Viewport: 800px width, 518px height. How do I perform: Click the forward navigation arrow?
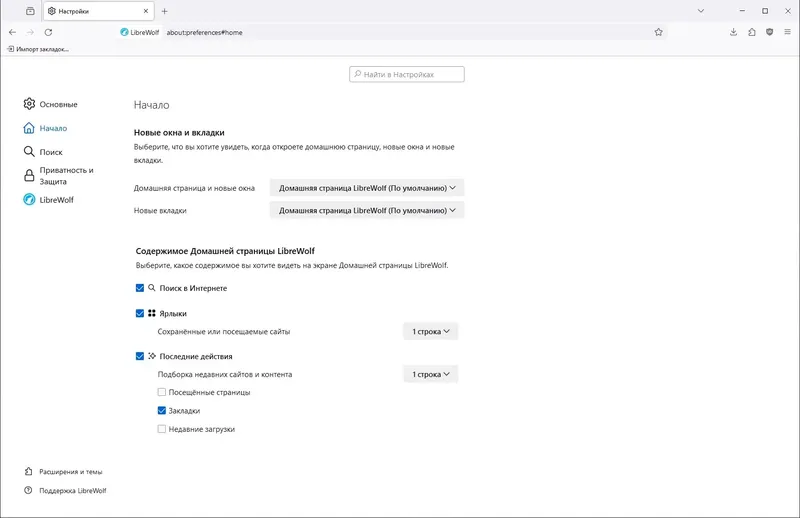coord(30,32)
